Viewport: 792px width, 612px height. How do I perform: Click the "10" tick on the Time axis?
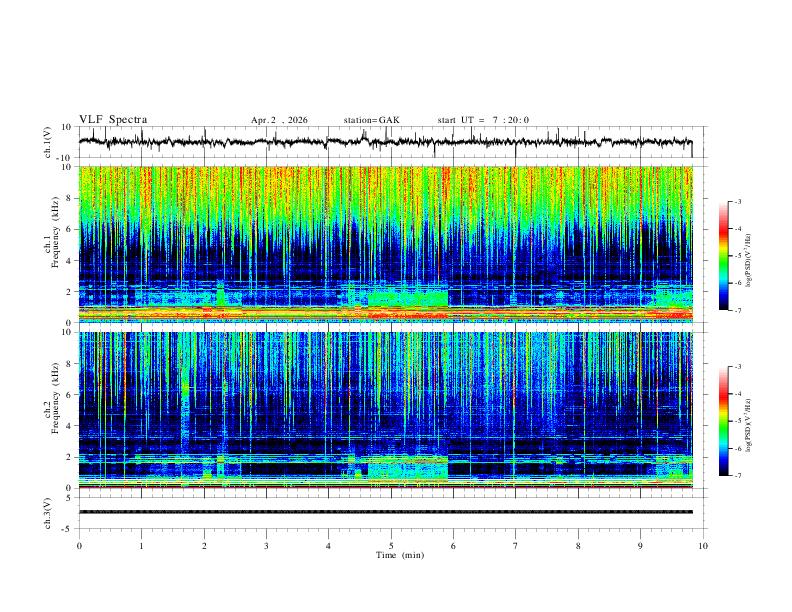click(703, 546)
